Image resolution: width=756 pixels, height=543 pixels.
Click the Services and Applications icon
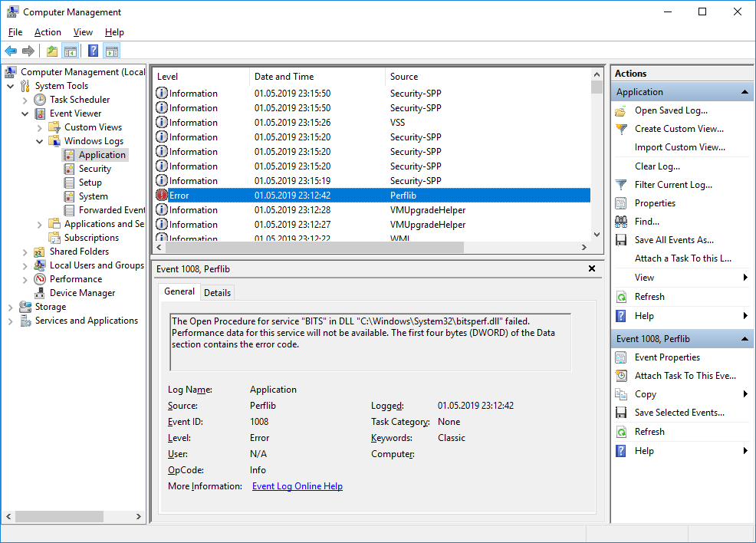point(25,321)
